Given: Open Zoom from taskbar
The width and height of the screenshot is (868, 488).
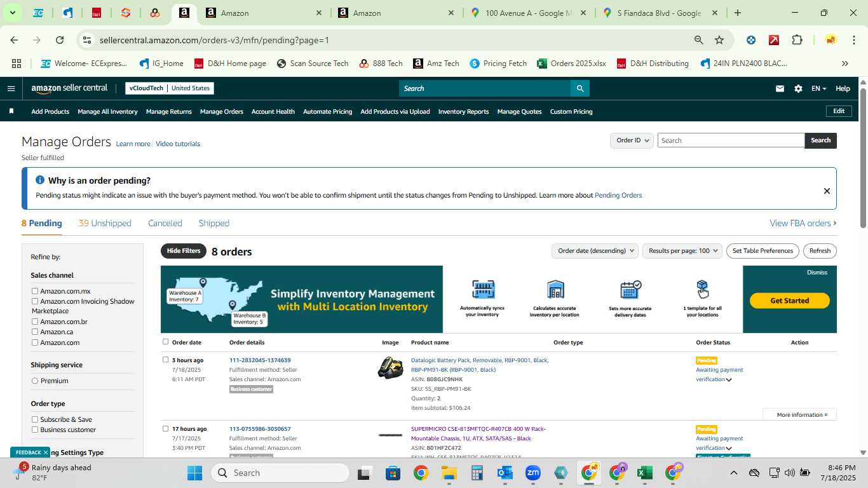Looking at the screenshot, I should click(533, 473).
